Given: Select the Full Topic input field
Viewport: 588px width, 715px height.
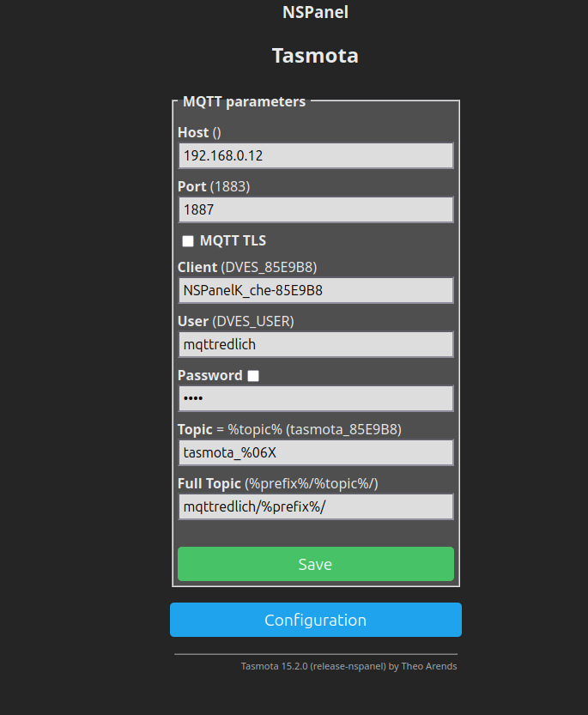Looking at the screenshot, I should [x=316, y=506].
